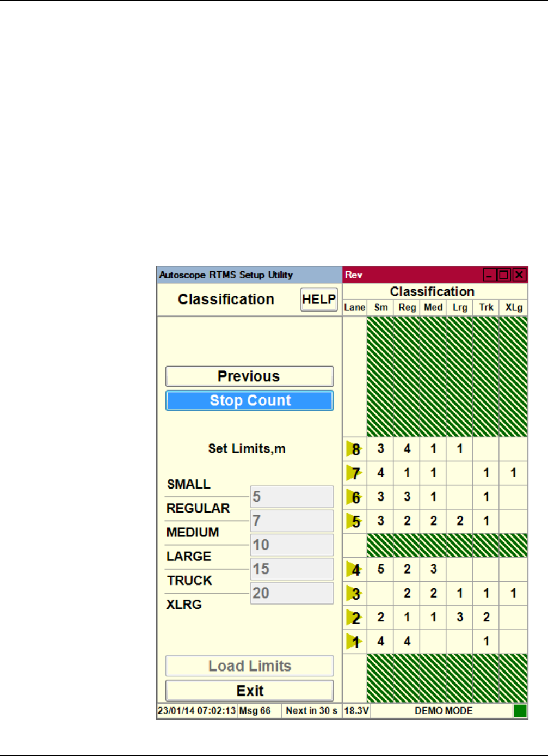Click the lane 5 arrow marker
This screenshot has width=548, height=756.
click(354, 521)
